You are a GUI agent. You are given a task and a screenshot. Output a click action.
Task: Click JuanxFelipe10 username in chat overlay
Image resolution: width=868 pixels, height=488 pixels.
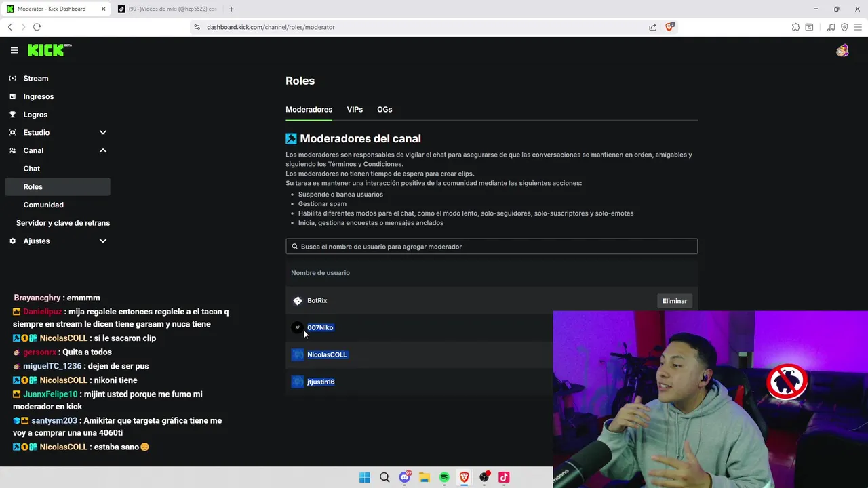[x=50, y=394]
